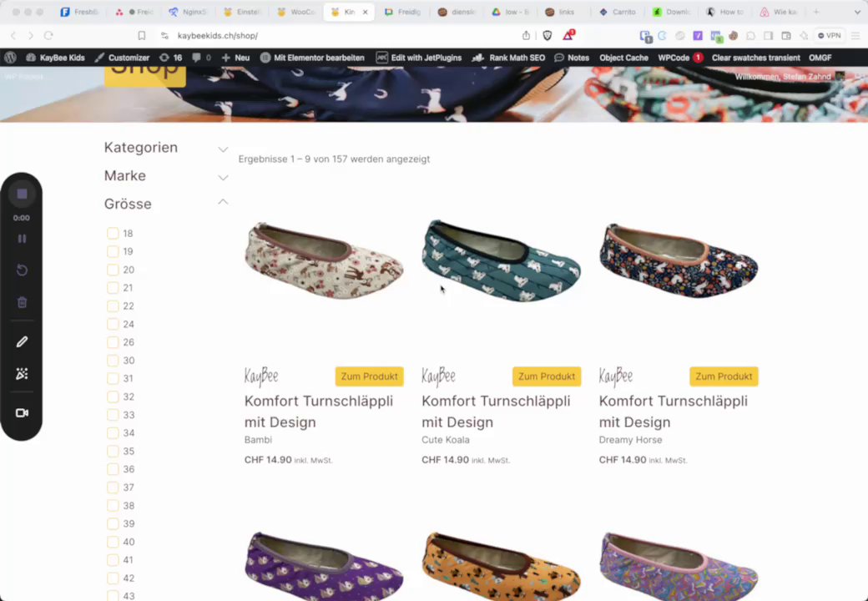Click Zum Produkt for the Bambi slipper
This screenshot has height=601, width=868.
click(369, 376)
